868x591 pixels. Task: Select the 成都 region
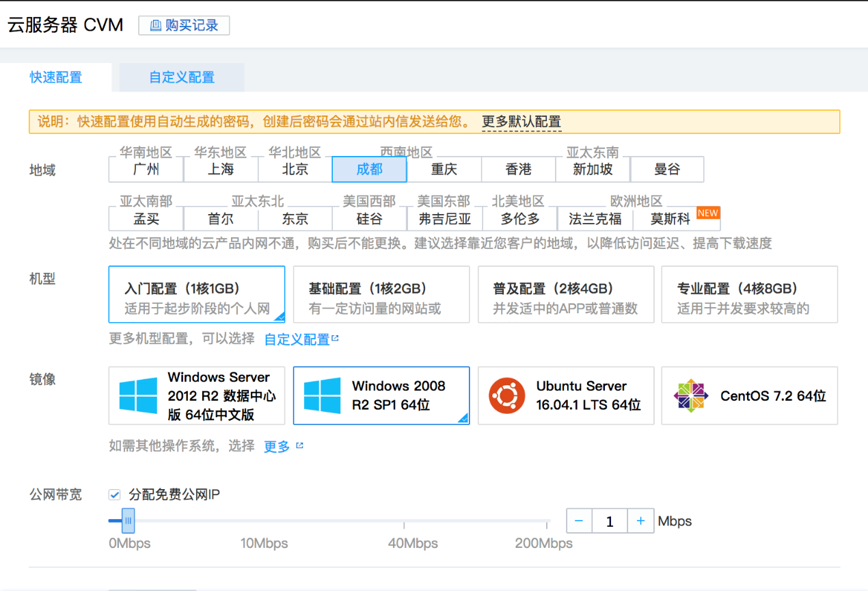pyautogui.click(x=370, y=169)
